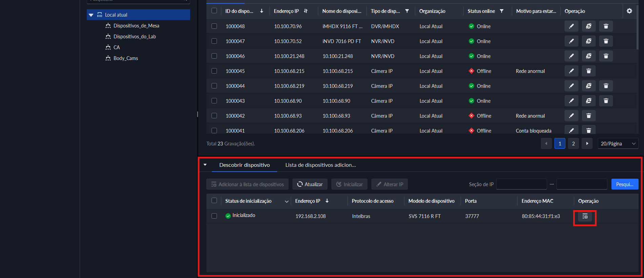Screen dimensions: 644x278
Task: Delete device 1000046 with trash icon
Action: tap(606, 56)
